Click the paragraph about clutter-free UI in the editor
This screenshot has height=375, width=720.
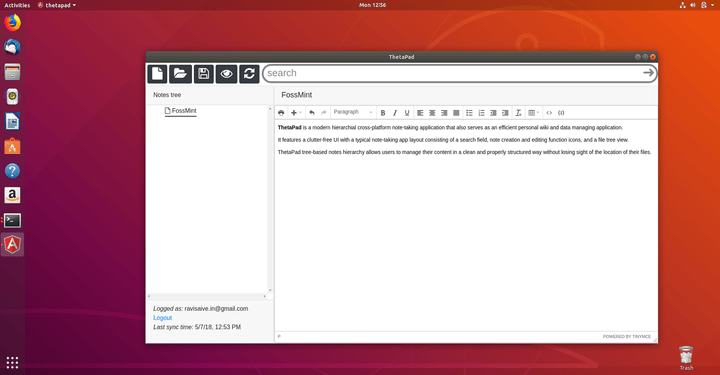point(453,140)
